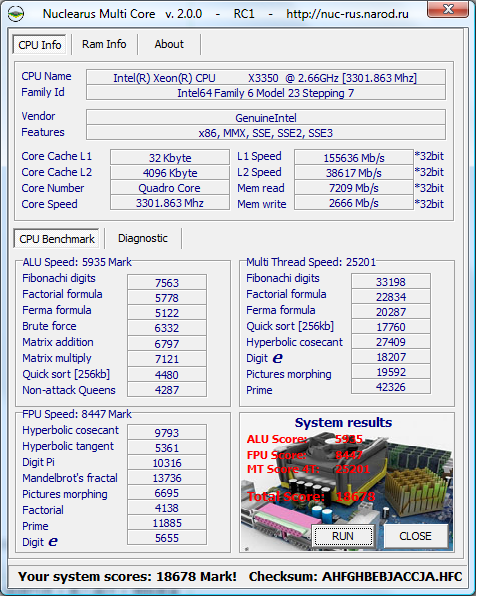Click Matrix addition score 6797

coord(167,343)
